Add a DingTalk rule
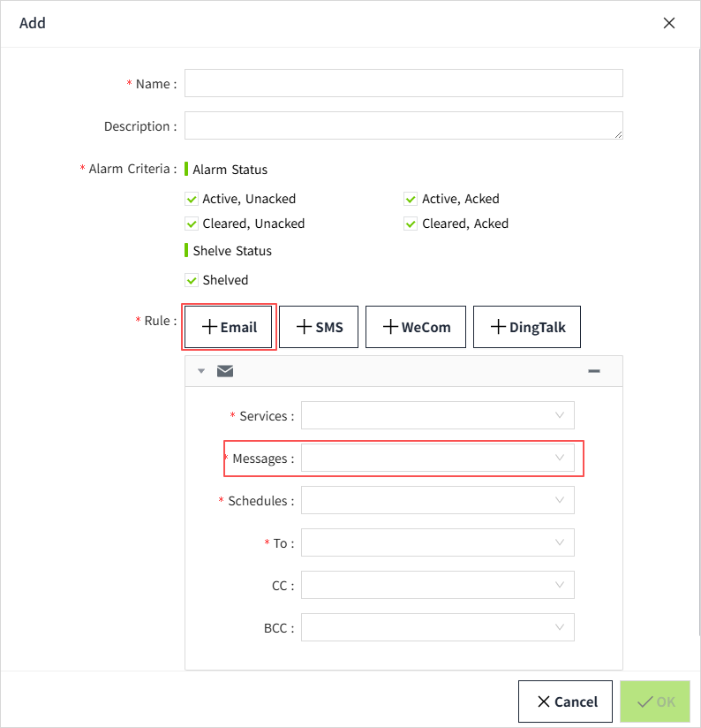Screen dimensions: 701x728 click(526, 327)
